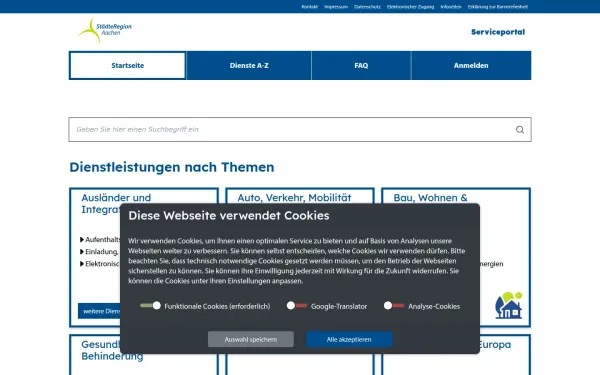Open the Infoseiten link

(451, 7)
